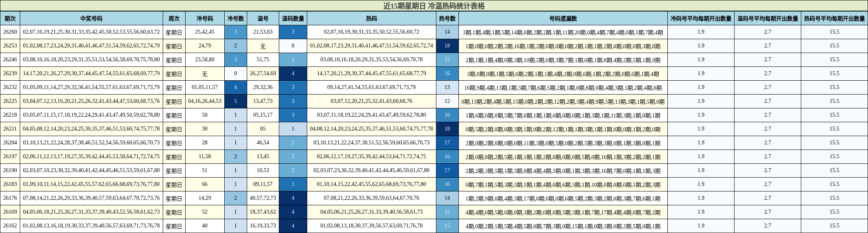
Task: Select the 冷号数 column header
Action: [x=236, y=19]
